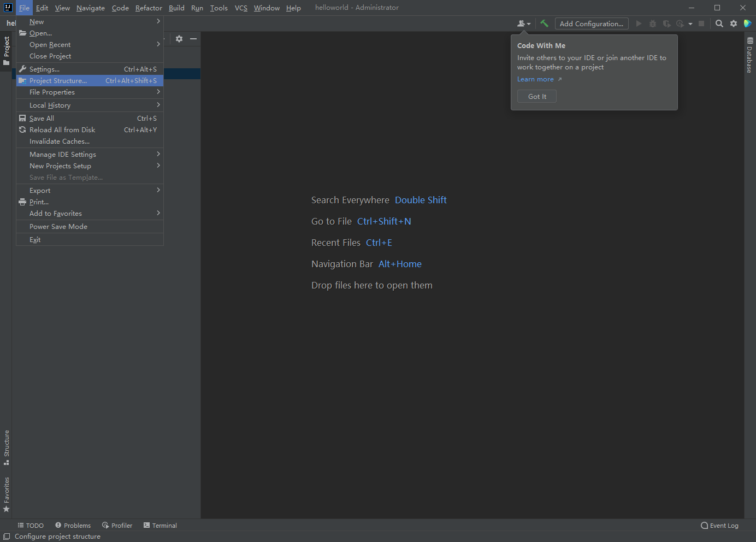
Task: Open the Build menu
Action: pos(176,8)
